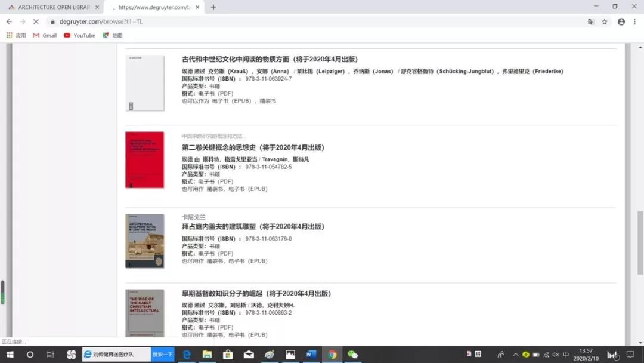Click the red book cover thumbnail

tap(144, 160)
